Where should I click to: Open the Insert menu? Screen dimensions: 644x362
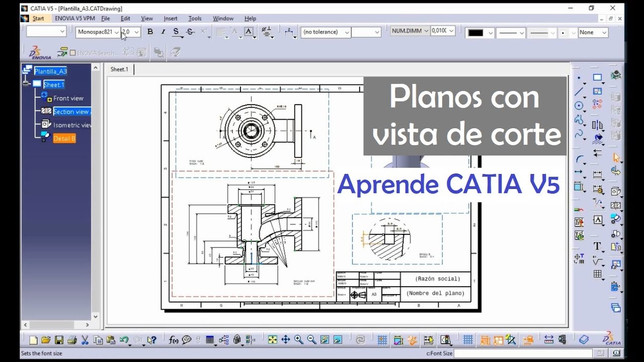tap(171, 18)
